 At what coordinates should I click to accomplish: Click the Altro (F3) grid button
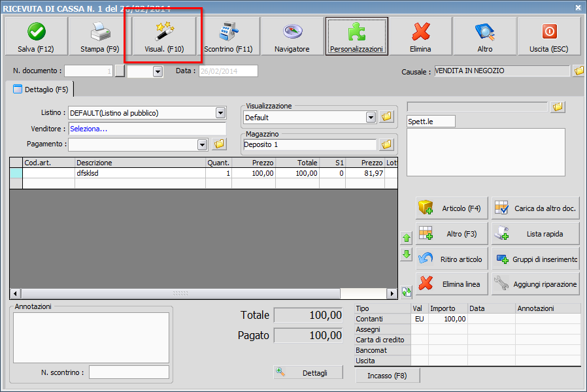pyautogui.click(x=452, y=233)
